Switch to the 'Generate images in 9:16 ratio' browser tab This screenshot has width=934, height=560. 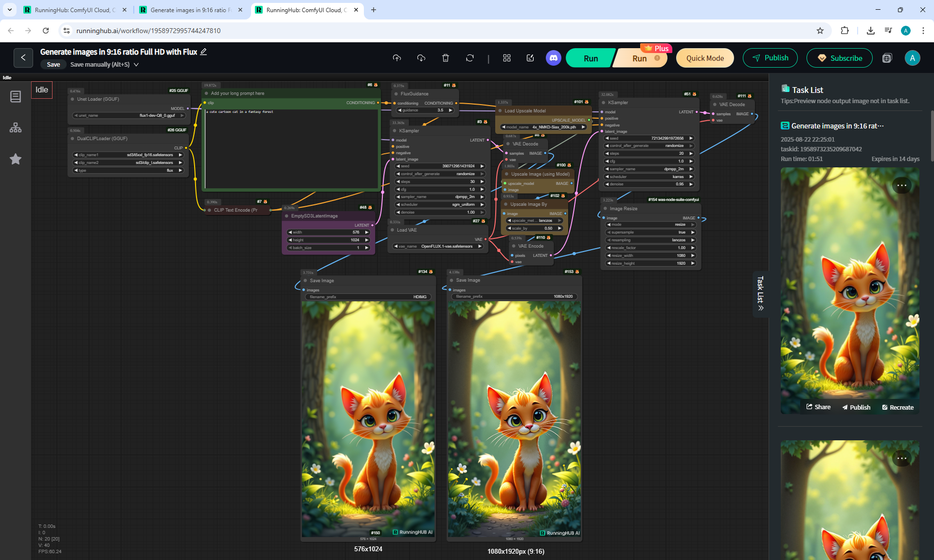(x=188, y=10)
